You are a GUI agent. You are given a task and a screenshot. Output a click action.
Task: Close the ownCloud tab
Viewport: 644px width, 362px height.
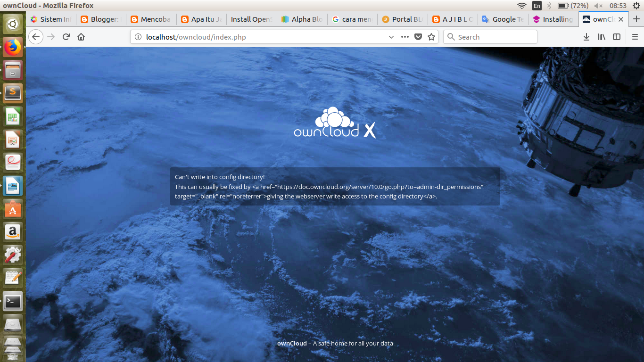click(621, 19)
